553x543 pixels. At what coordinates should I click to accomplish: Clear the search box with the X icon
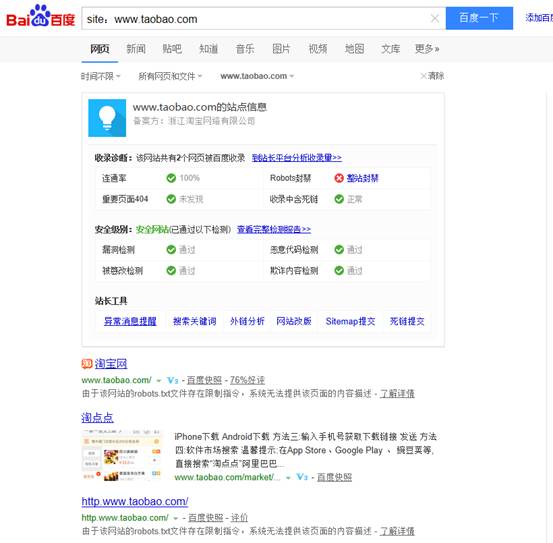[x=435, y=18]
